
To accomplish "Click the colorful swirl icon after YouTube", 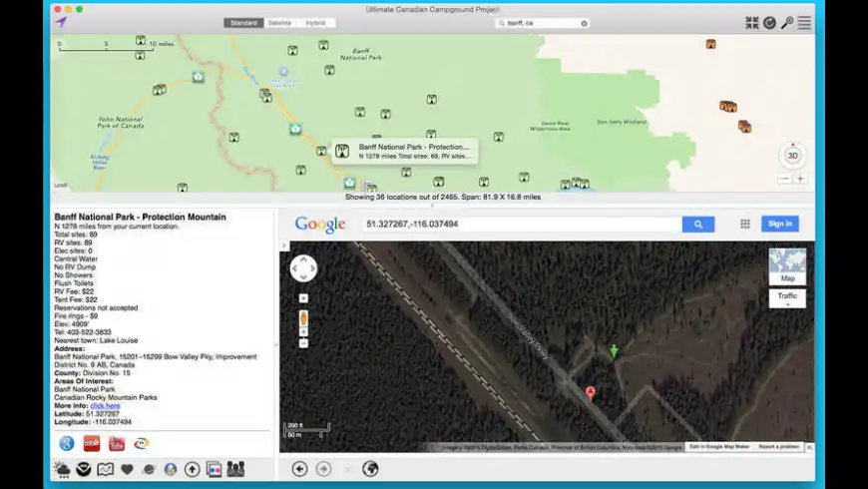I will [x=141, y=443].
